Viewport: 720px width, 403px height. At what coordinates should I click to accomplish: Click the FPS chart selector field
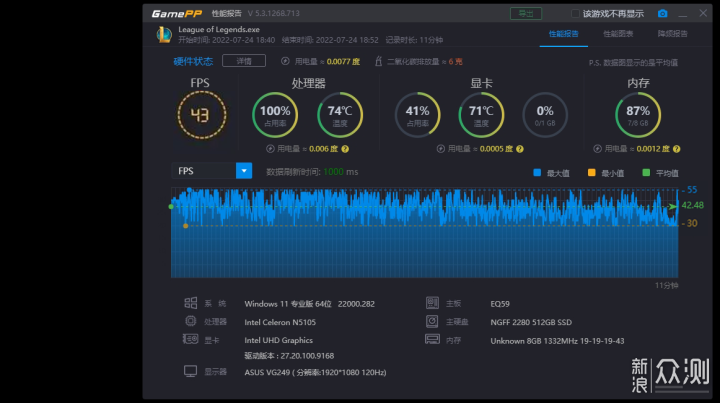point(212,171)
